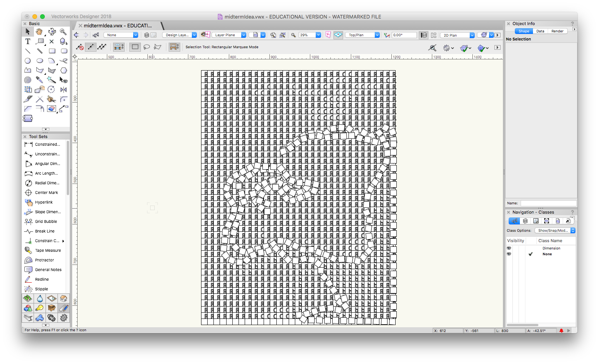
Task: Click the Navigation palette horizontal scrollbar
Action: coord(523,325)
